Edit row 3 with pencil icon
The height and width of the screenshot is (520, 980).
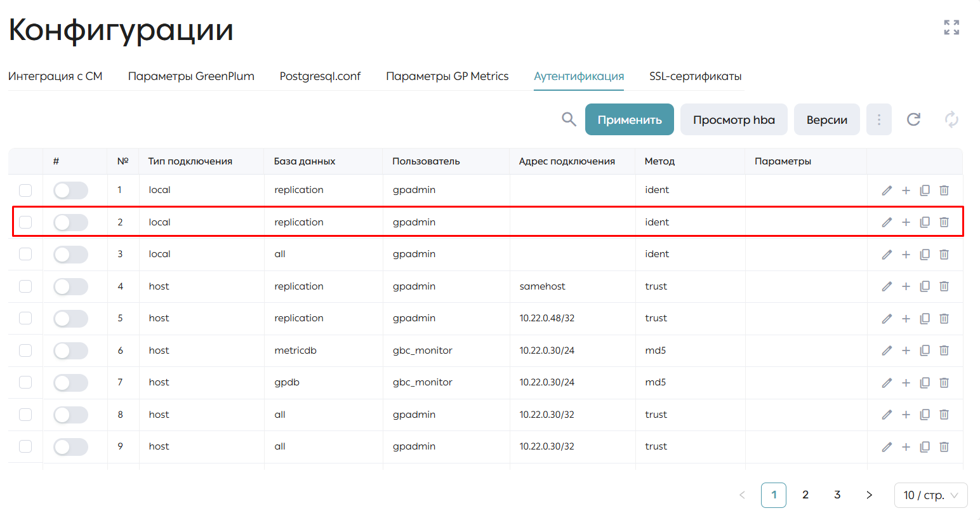(x=887, y=255)
